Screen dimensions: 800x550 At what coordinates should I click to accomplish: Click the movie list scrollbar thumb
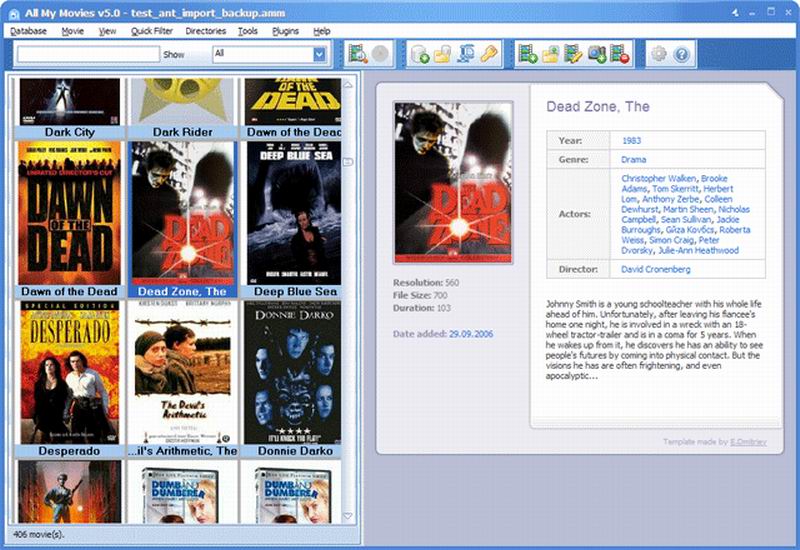click(x=348, y=162)
